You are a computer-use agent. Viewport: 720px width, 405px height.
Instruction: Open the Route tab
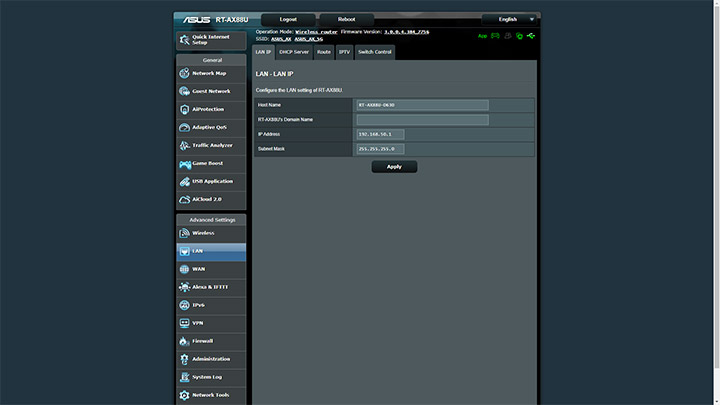324,52
